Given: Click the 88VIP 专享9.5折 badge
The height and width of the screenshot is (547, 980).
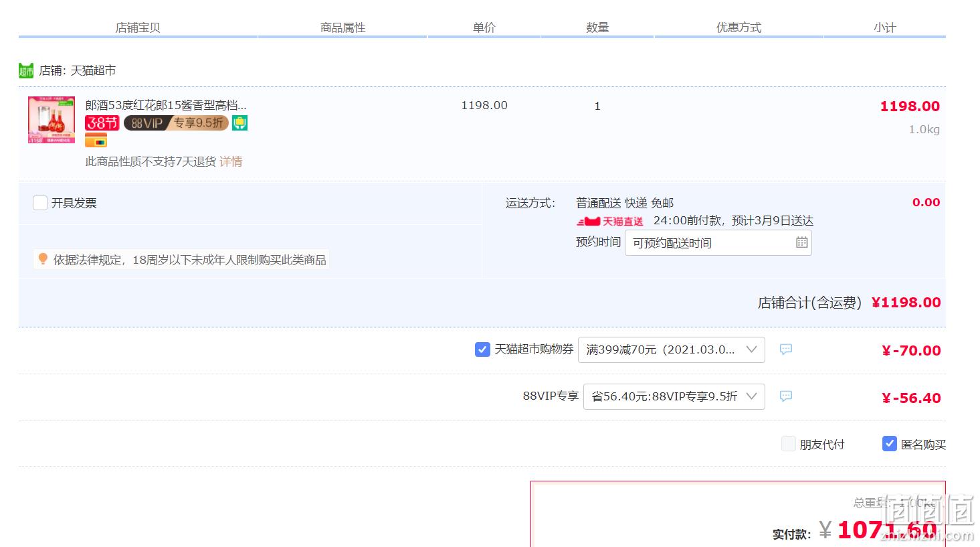Looking at the screenshot, I should click(x=176, y=123).
